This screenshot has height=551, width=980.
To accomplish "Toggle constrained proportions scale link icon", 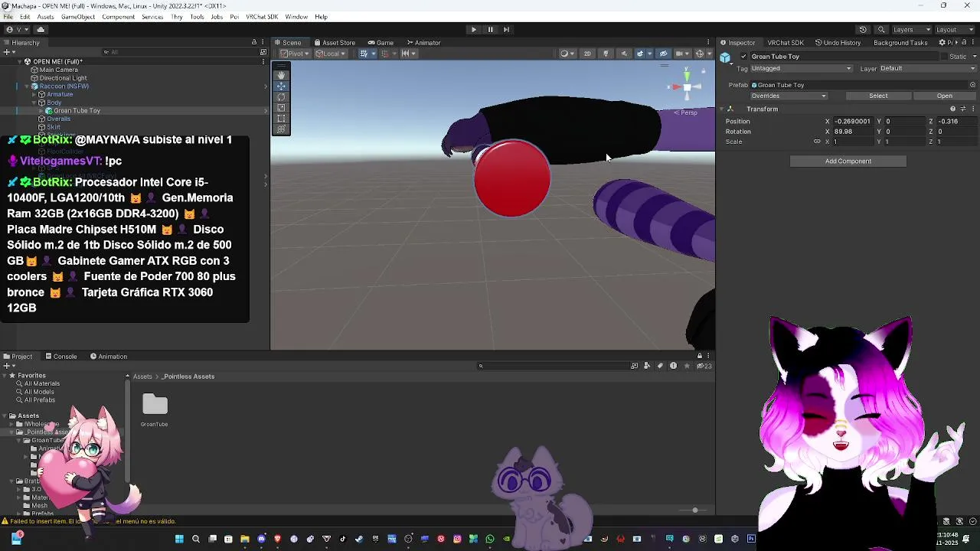I will [817, 142].
